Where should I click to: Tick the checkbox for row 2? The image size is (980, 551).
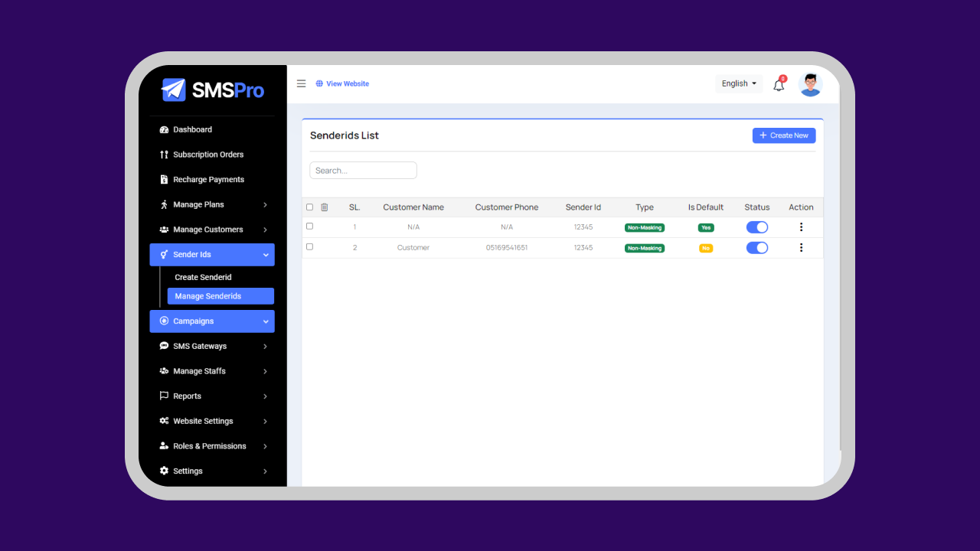[309, 246]
